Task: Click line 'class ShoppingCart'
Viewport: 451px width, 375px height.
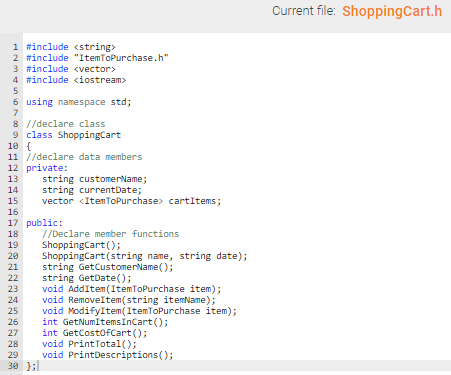Action: [74, 135]
